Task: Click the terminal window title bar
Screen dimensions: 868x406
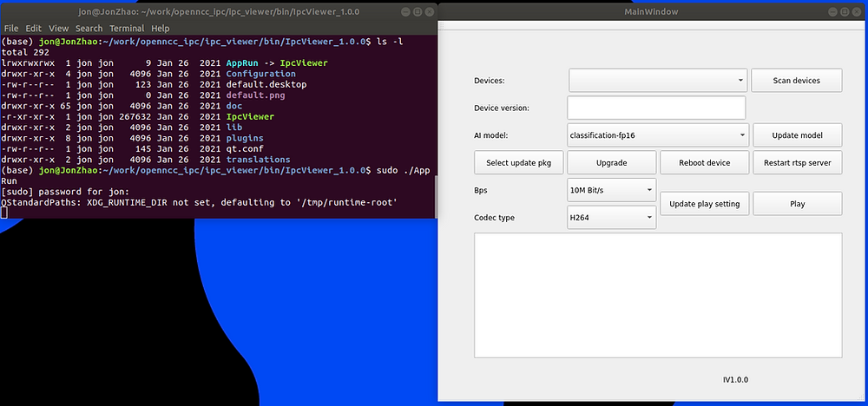Action: tap(218, 11)
